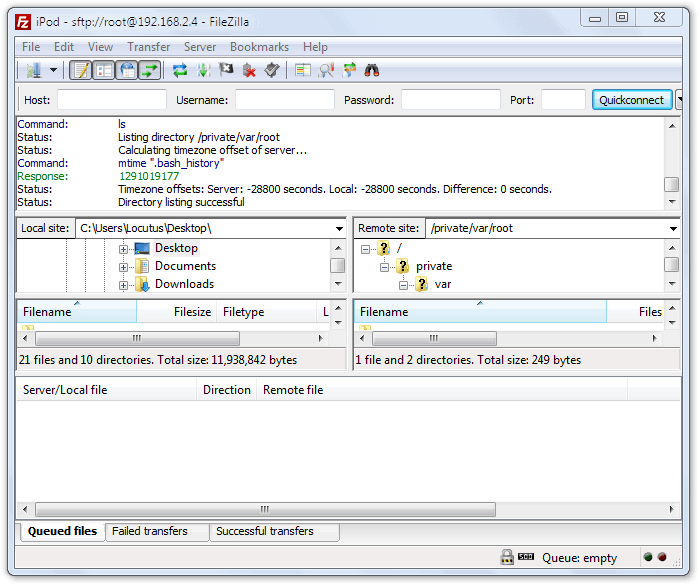Open the Help menu

click(x=315, y=47)
